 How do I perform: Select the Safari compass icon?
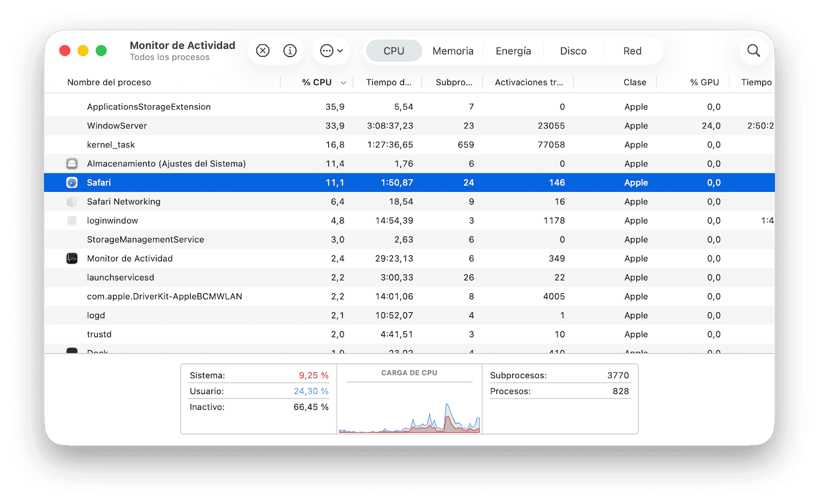[x=72, y=182]
